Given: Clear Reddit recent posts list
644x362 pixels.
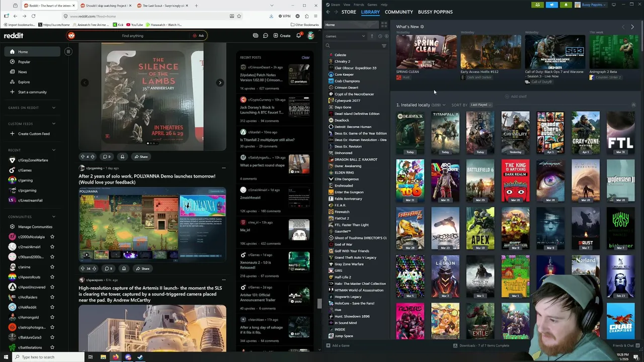Looking at the screenshot, I should pyautogui.click(x=305, y=57).
